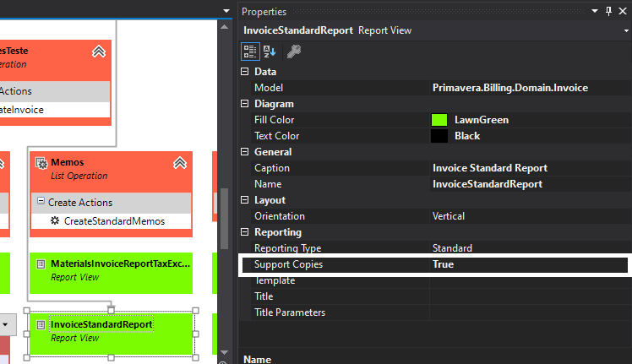Viewport: 632px width, 364px height.
Task: Select the Text Color property label
Action: pyautogui.click(x=277, y=136)
